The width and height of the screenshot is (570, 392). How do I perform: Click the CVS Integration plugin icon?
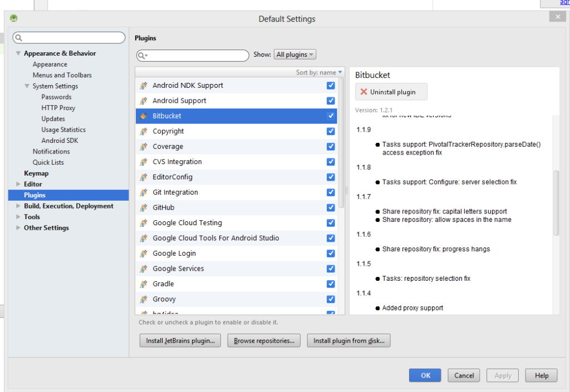(143, 162)
